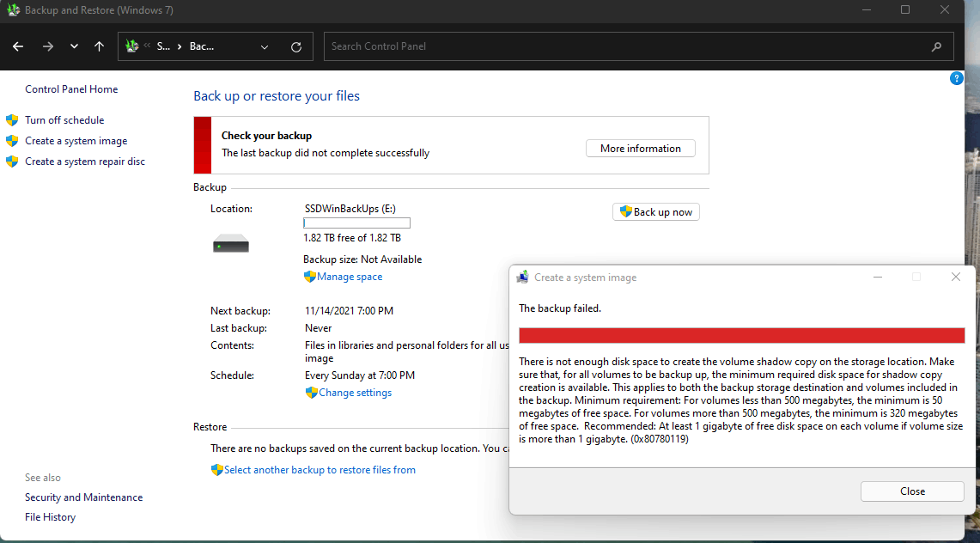Click the search magnifier icon
980x543 pixels.
tap(936, 47)
